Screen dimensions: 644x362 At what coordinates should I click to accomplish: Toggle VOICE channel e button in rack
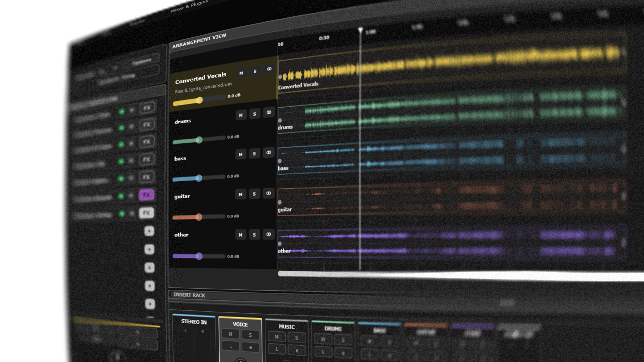tap(250, 347)
